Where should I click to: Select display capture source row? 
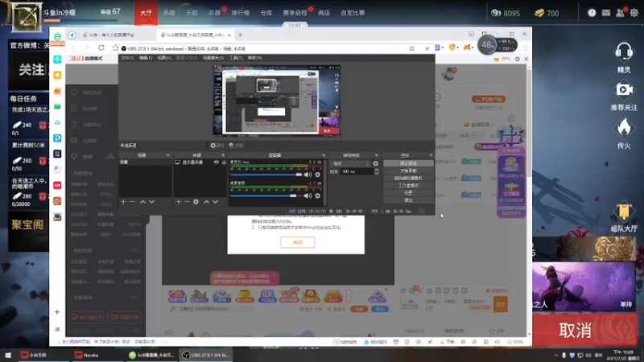click(x=200, y=162)
